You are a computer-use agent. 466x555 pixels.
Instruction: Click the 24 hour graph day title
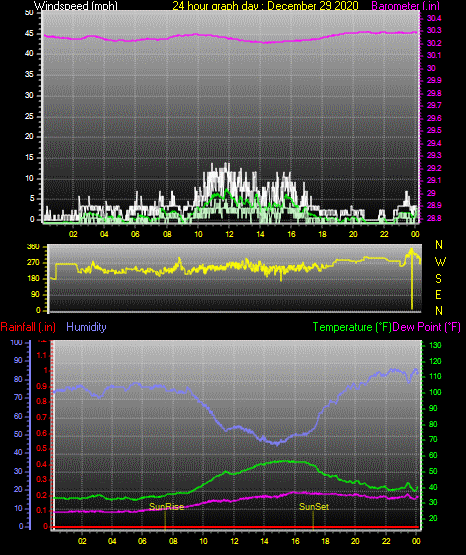pos(265,6)
